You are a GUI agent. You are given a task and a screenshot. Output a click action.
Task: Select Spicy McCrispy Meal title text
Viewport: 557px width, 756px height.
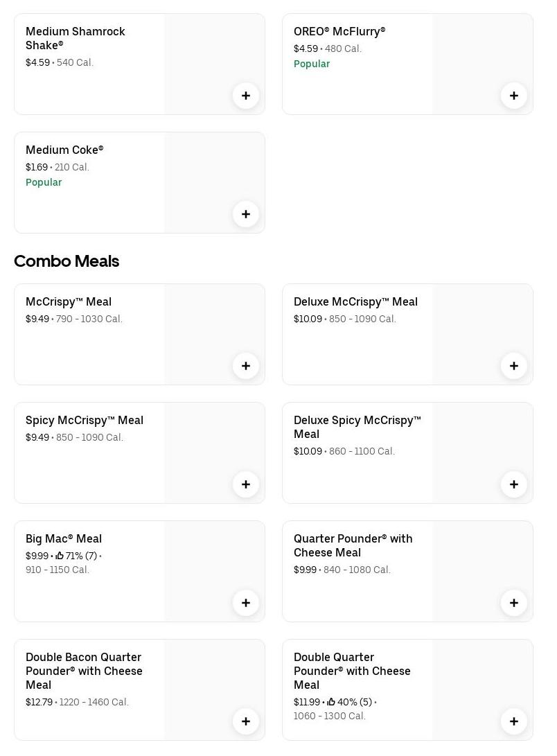click(x=85, y=420)
